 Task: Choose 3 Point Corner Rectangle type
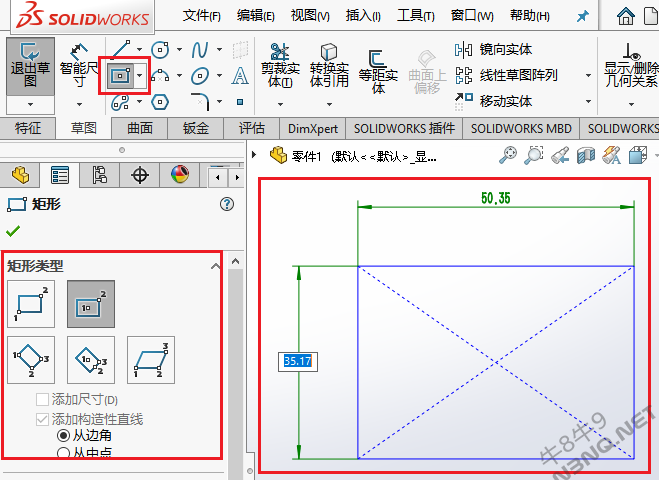[x=31, y=360]
